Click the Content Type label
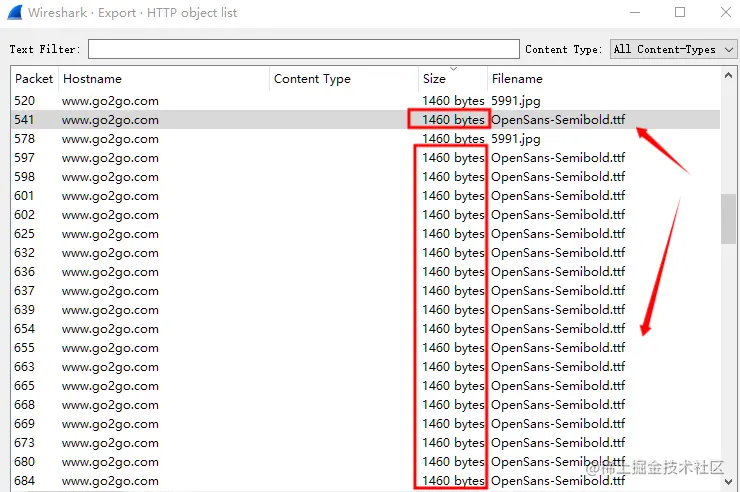 pyautogui.click(x=563, y=49)
